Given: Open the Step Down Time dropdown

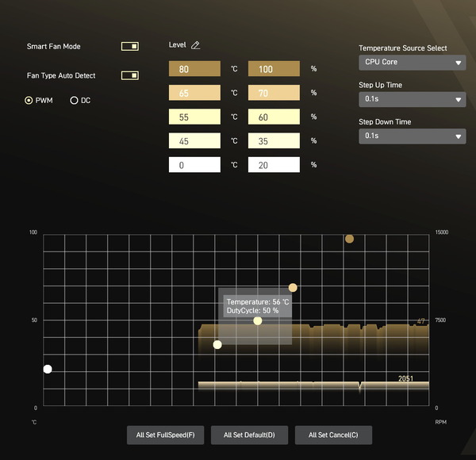Looking at the screenshot, I should [x=413, y=136].
